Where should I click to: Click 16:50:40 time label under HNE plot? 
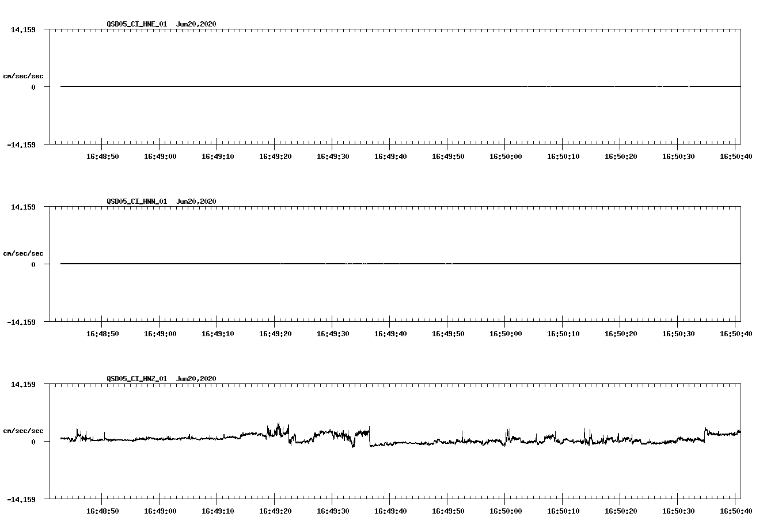coord(736,157)
